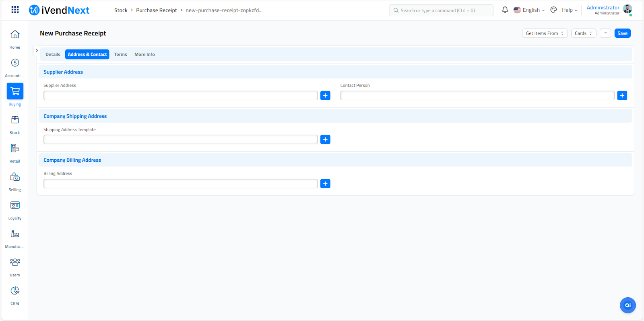Open the Retail module icon
644x321 pixels.
pos(15,148)
